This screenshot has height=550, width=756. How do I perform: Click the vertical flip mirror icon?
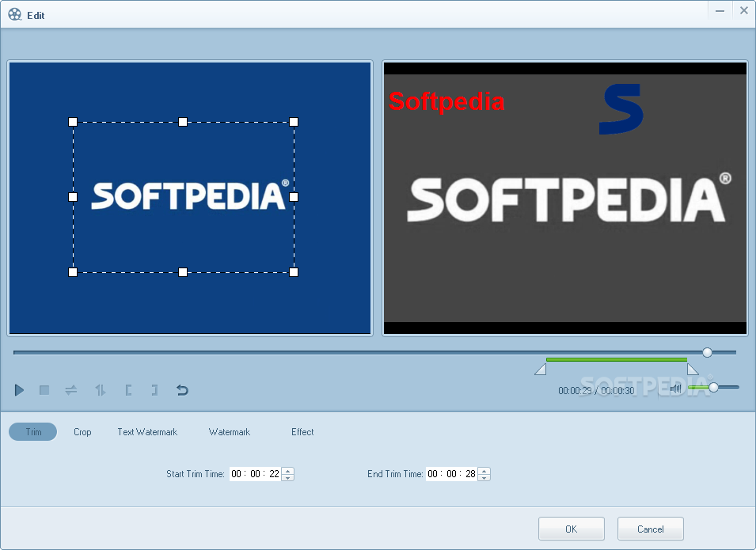tap(101, 390)
